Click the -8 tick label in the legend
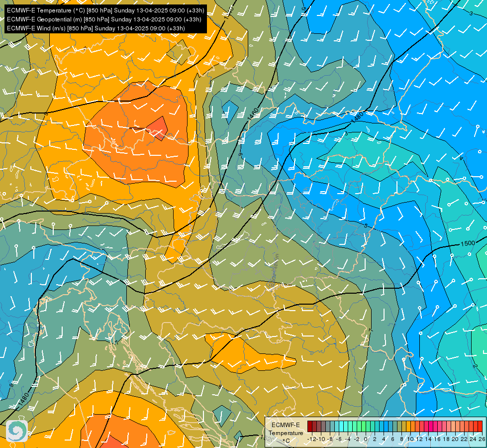This screenshot has width=487, height=448. (x=330, y=439)
